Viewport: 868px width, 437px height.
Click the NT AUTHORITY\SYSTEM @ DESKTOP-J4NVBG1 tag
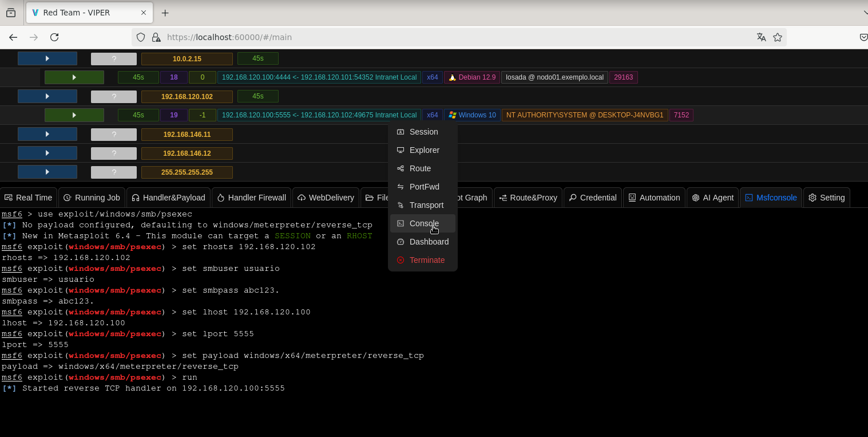[585, 115]
